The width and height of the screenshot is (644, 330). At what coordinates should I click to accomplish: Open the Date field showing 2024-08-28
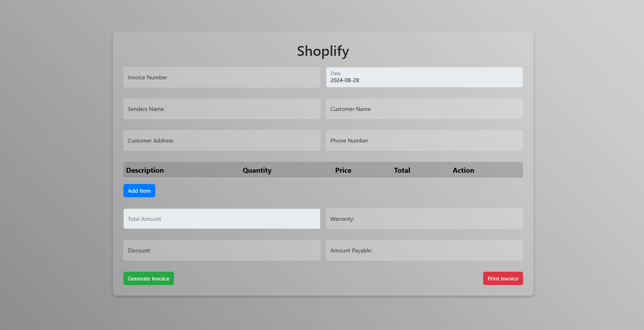pyautogui.click(x=424, y=77)
